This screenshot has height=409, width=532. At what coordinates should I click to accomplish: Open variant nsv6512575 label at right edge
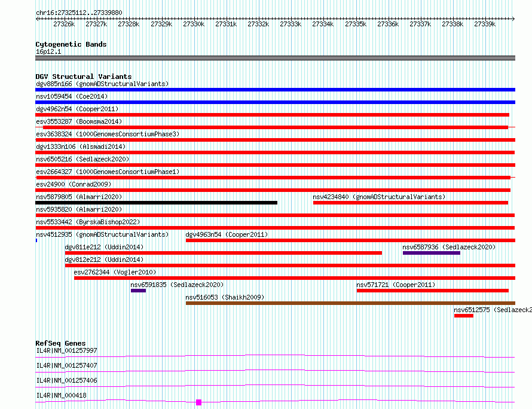coord(493,310)
